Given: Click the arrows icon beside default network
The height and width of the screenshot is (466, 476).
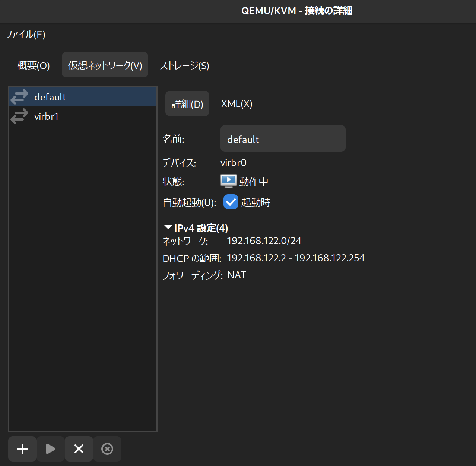Looking at the screenshot, I should (x=19, y=97).
